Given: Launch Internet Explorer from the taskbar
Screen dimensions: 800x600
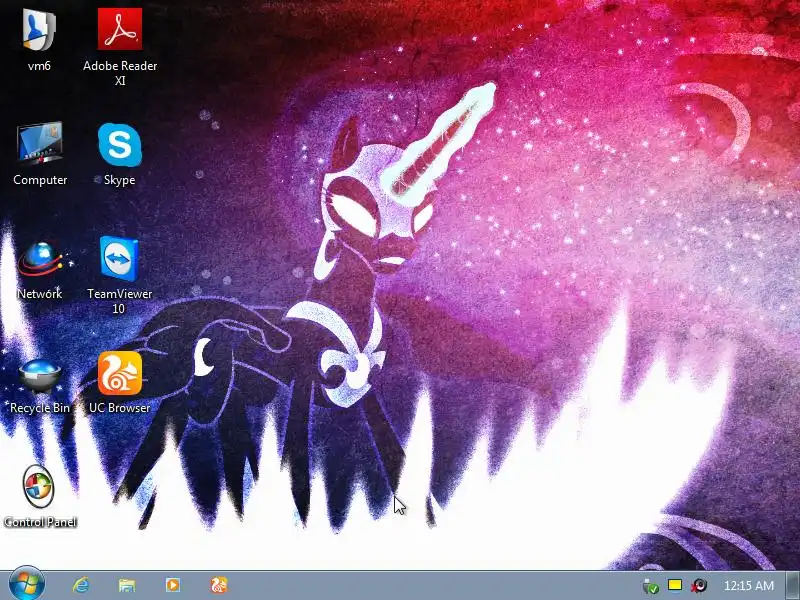Looking at the screenshot, I should [x=81, y=585].
